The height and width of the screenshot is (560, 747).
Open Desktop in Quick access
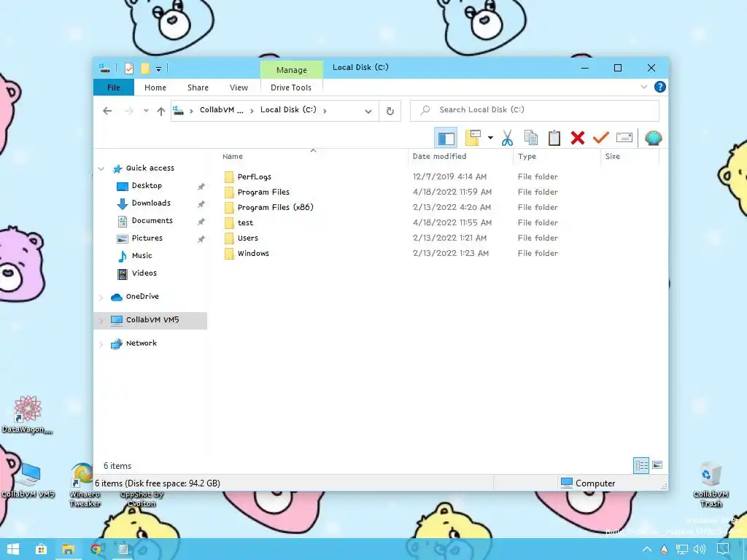tap(147, 186)
